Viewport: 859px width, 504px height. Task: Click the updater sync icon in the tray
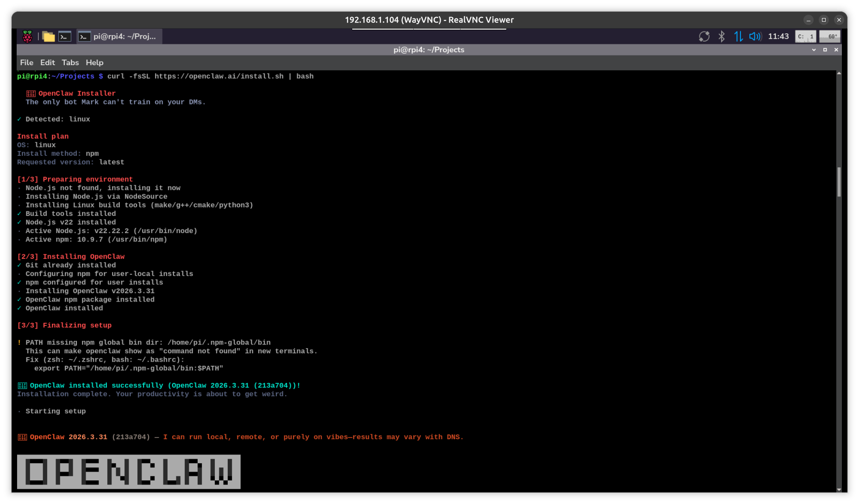pyautogui.click(x=704, y=37)
